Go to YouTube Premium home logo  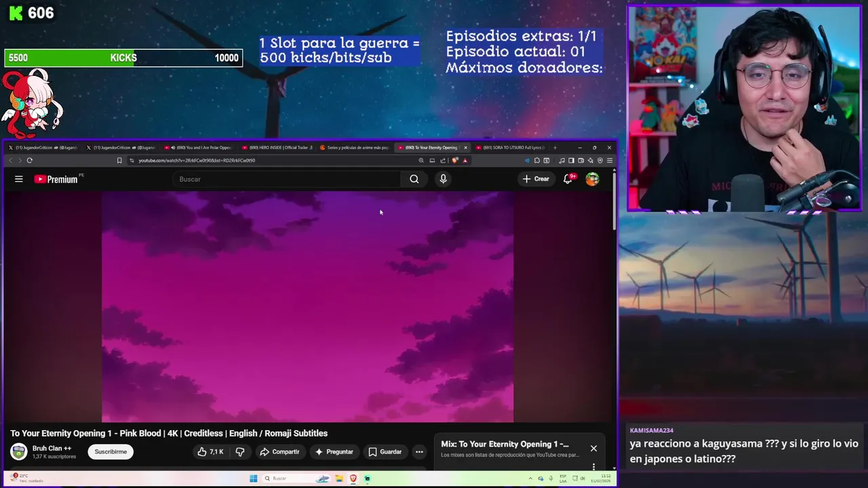pyautogui.click(x=56, y=179)
